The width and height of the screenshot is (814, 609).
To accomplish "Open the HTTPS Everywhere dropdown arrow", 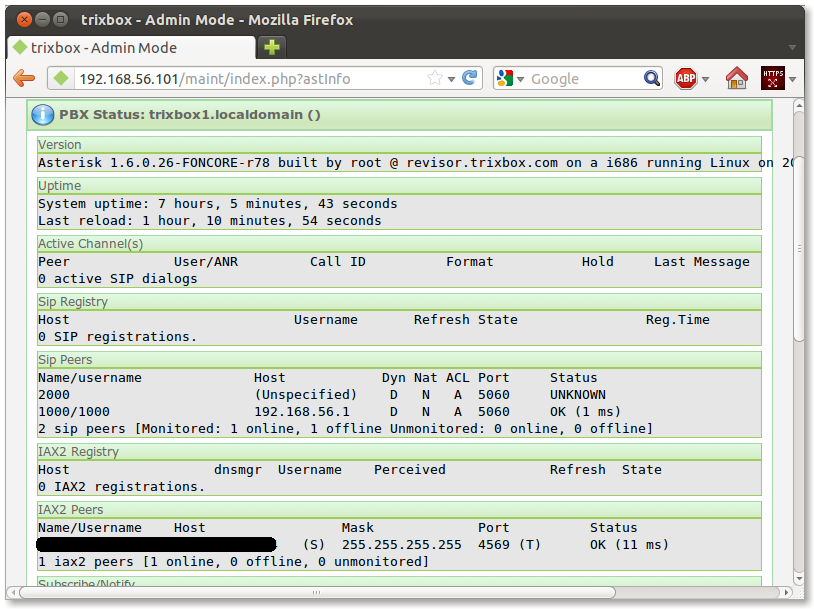I will [792, 79].
